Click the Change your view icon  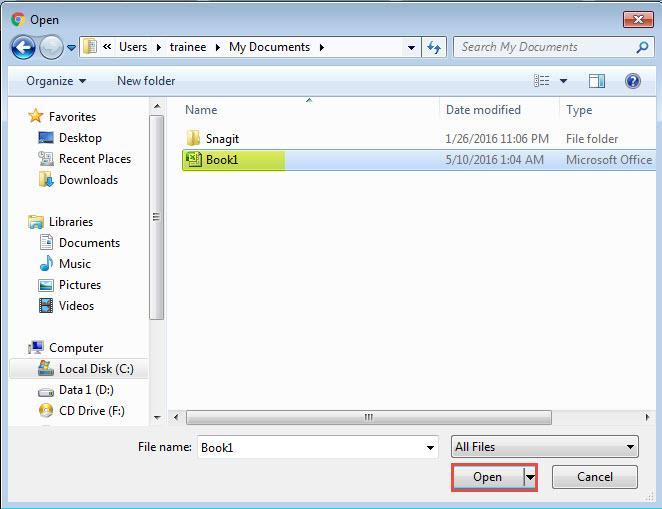pyautogui.click(x=542, y=81)
